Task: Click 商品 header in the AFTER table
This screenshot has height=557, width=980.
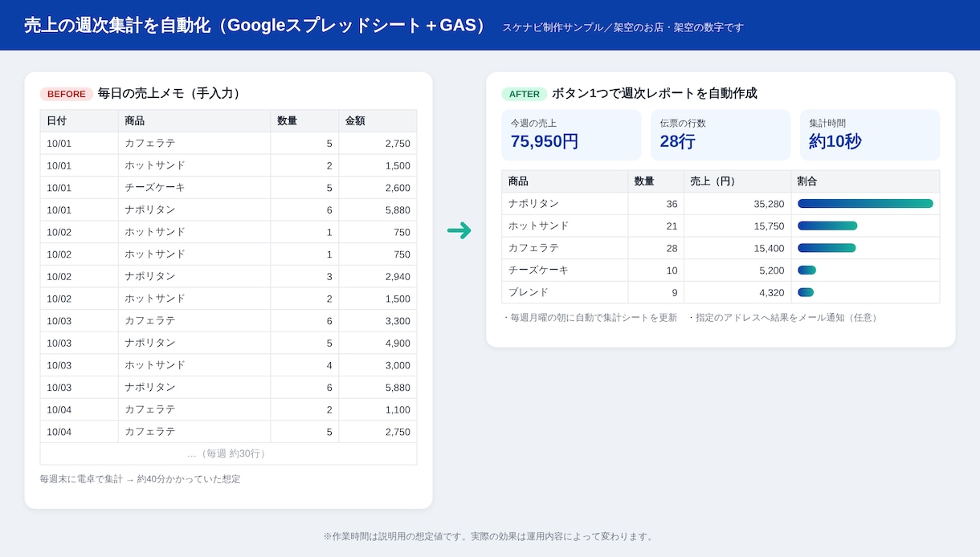Action: pyautogui.click(x=565, y=181)
